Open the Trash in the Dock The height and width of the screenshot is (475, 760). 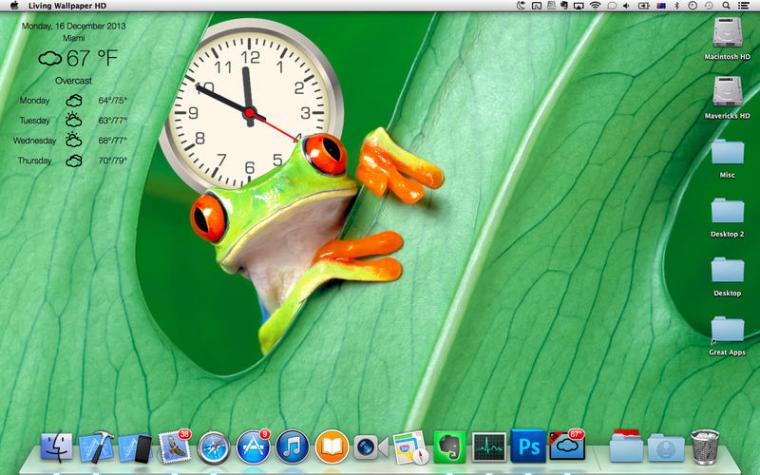tap(705, 447)
